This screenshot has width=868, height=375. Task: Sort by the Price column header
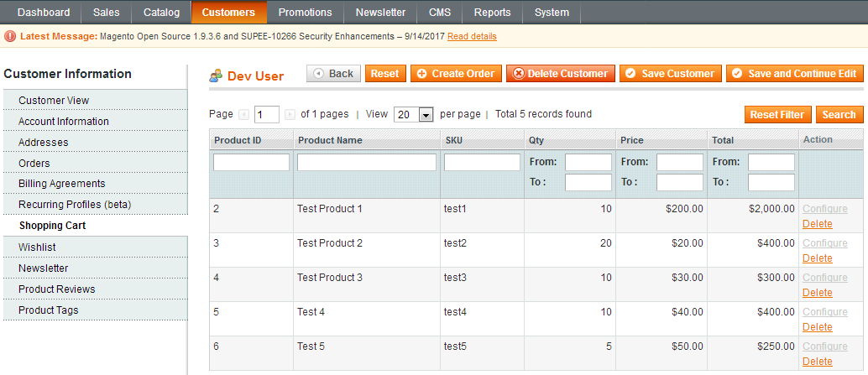coord(632,140)
